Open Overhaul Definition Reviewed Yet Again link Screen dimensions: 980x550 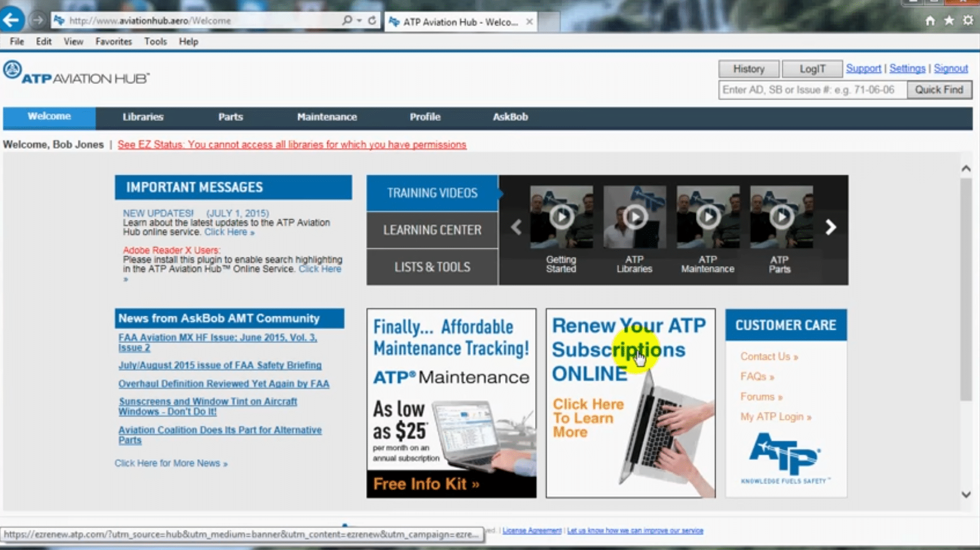[224, 384]
